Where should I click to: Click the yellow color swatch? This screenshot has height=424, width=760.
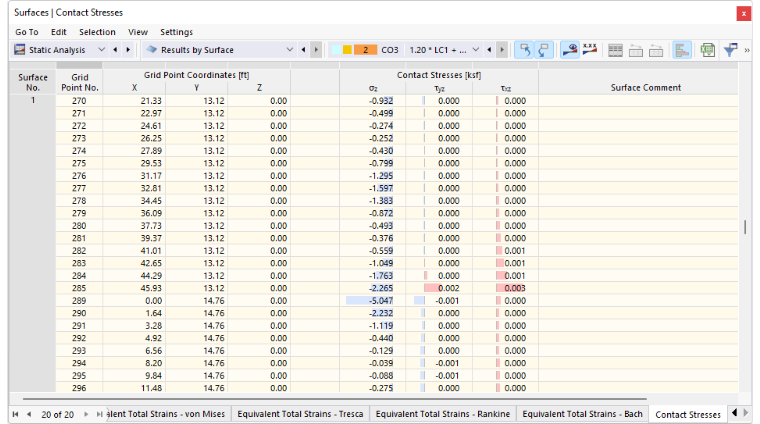347,50
